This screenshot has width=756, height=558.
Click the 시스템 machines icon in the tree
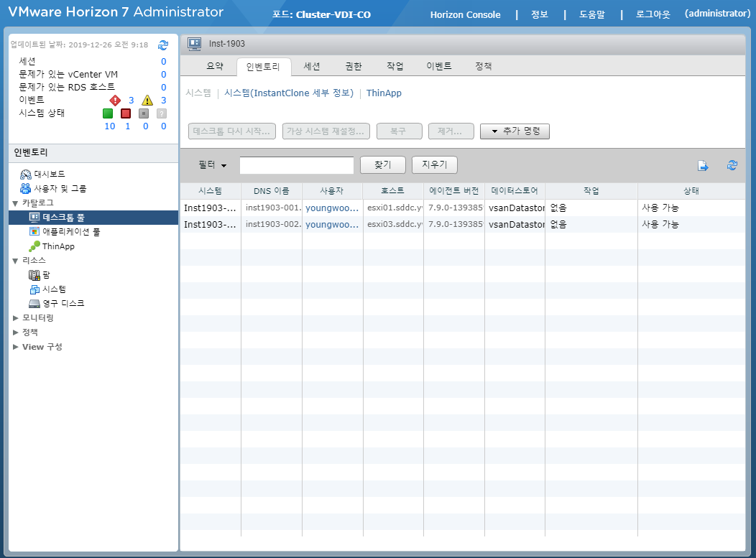34,289
